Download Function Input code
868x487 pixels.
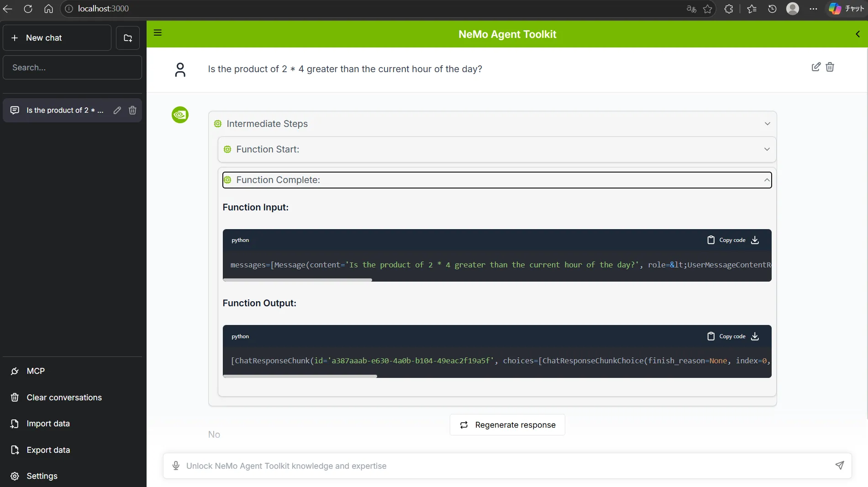point(755,240)
